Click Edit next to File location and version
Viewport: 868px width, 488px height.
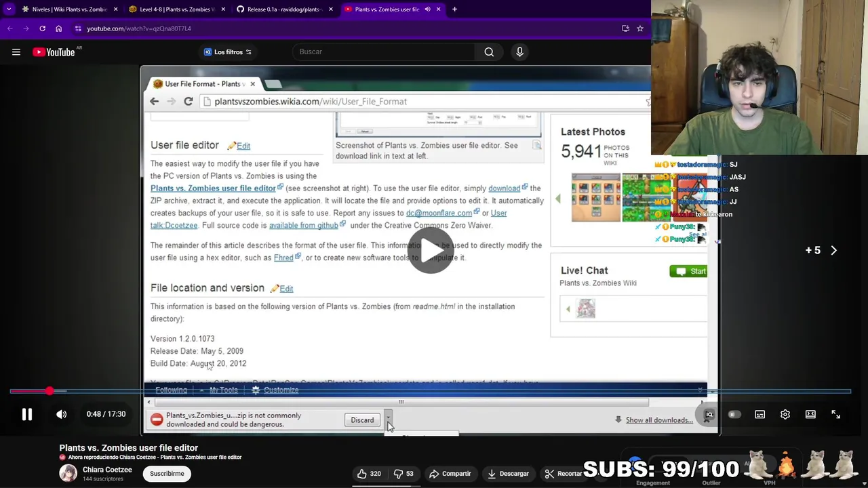pos(286,289)
